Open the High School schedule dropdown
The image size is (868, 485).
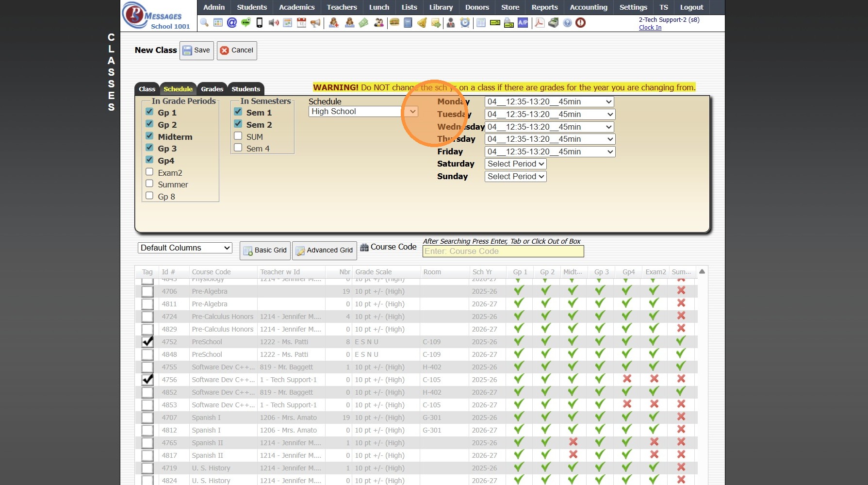click(x=363, y=112)
